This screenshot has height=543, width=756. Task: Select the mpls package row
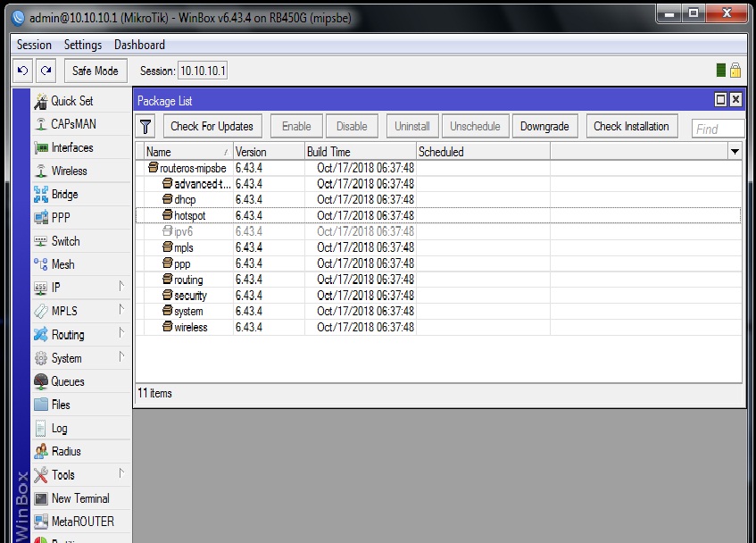point(439,247)
